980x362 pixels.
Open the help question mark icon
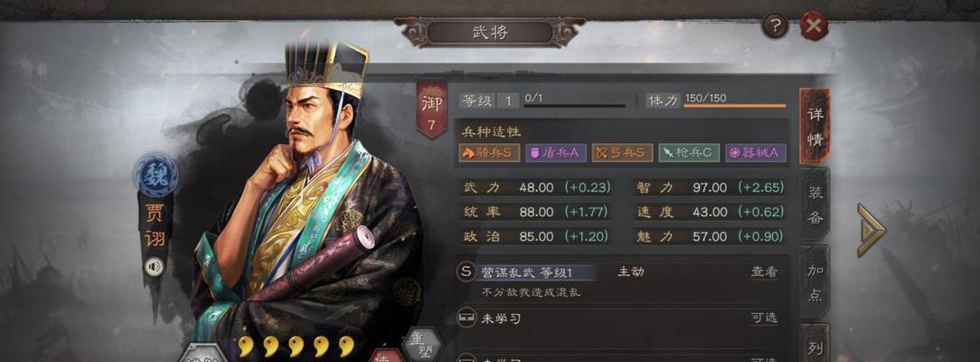coord(775,26)
